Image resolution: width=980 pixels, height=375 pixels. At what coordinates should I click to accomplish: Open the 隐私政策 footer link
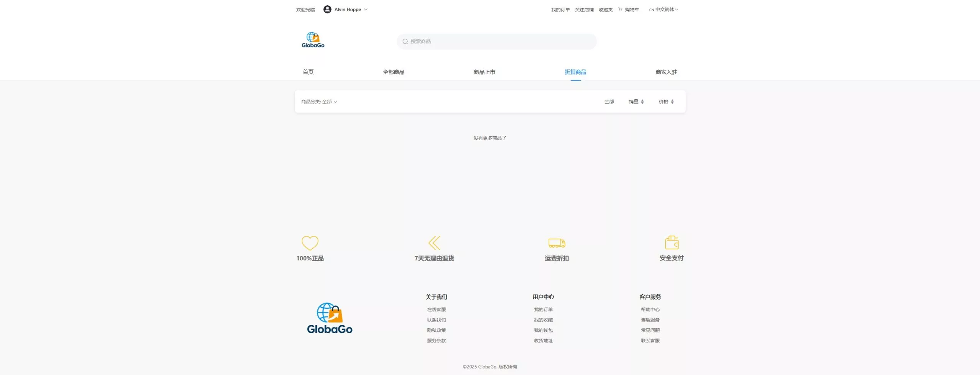pyautogui.click(x=436, y=330)
